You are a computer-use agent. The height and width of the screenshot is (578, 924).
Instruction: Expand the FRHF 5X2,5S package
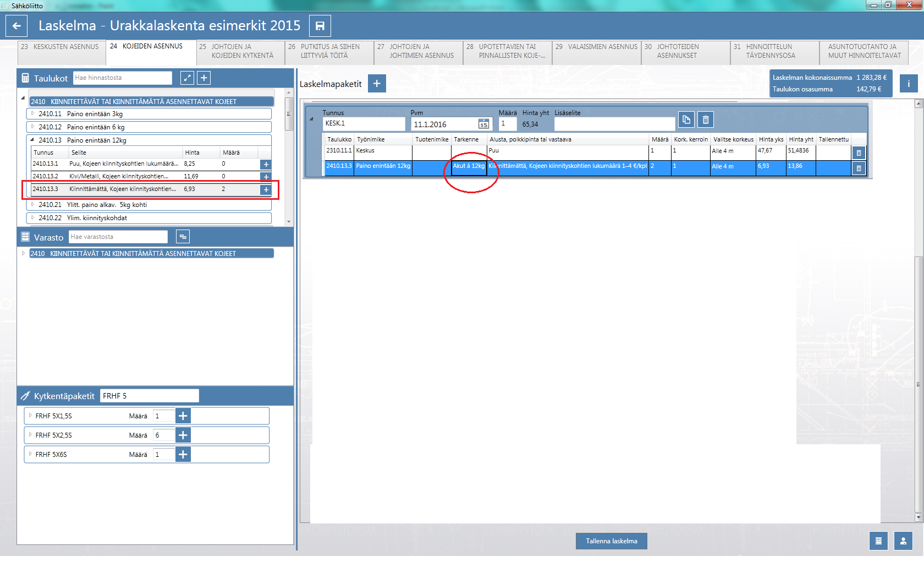coord(31,435)
